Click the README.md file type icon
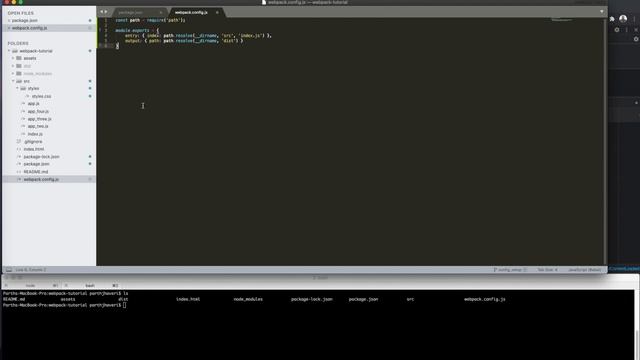The height and width of the screenshot is (360, 640). (19, 172)
